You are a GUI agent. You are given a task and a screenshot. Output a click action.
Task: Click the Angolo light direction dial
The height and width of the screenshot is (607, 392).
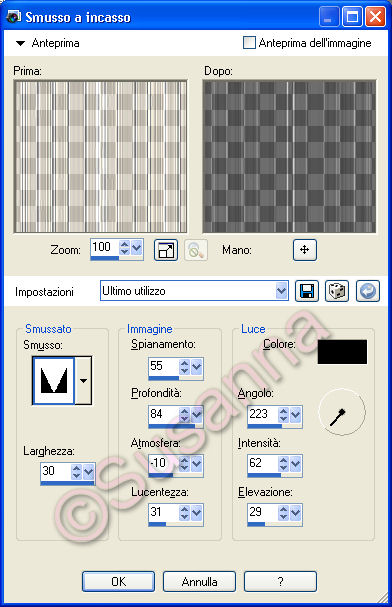click(341, 412)
